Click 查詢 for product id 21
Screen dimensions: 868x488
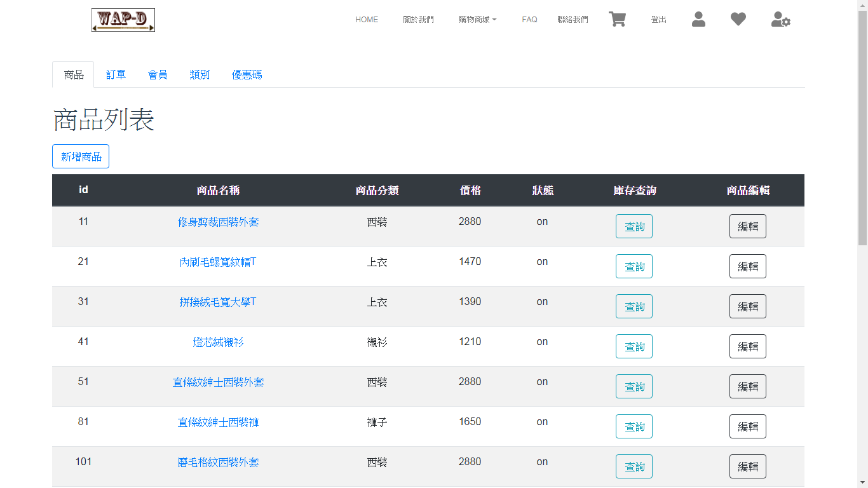(x=634, y=266)
